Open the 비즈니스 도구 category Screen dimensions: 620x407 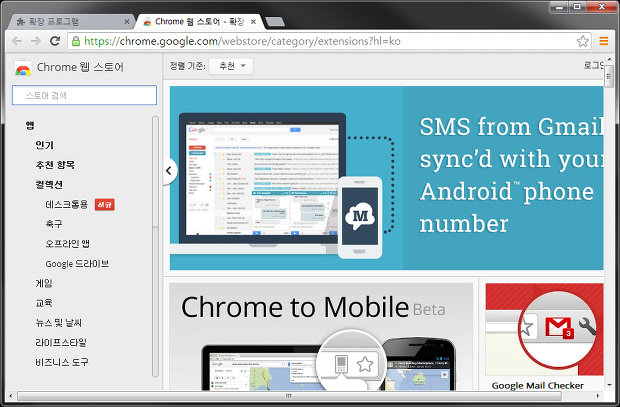[x=62, y=362]
